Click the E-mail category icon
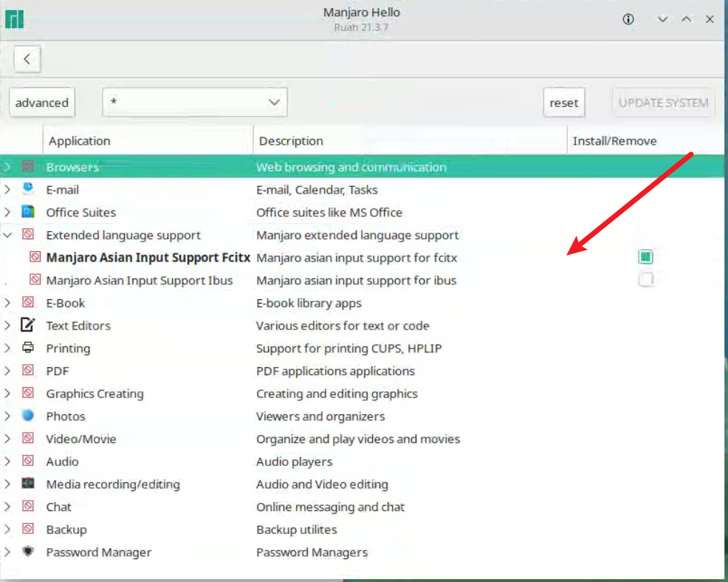Image resolution: width=728 pixels, height=582 pixels. (28, 189)
